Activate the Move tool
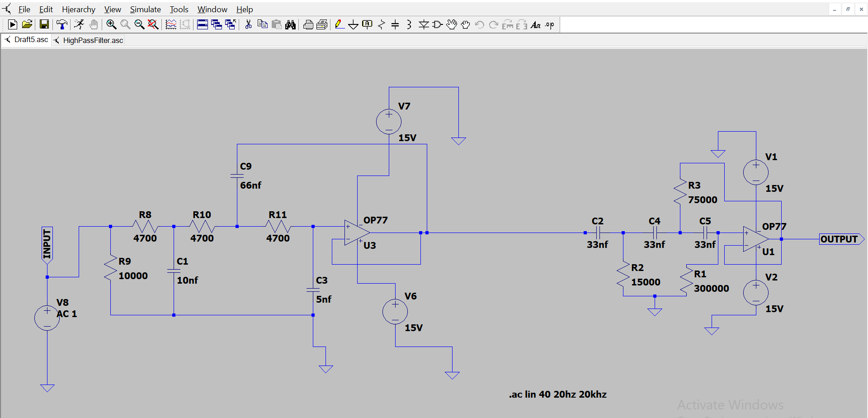868x418 pixels. (x=452, y=25)
